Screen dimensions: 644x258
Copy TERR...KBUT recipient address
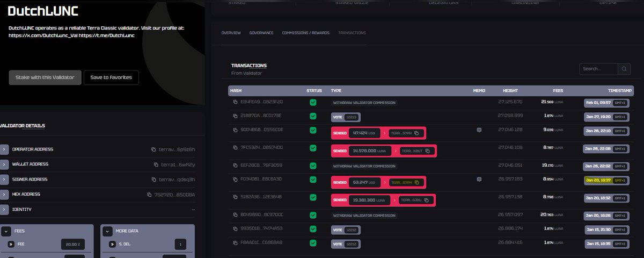point(427,151)
